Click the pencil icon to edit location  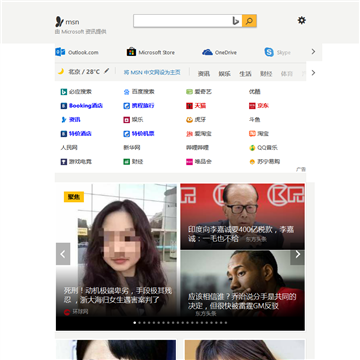pyautogui.click(x=107, y=71)
